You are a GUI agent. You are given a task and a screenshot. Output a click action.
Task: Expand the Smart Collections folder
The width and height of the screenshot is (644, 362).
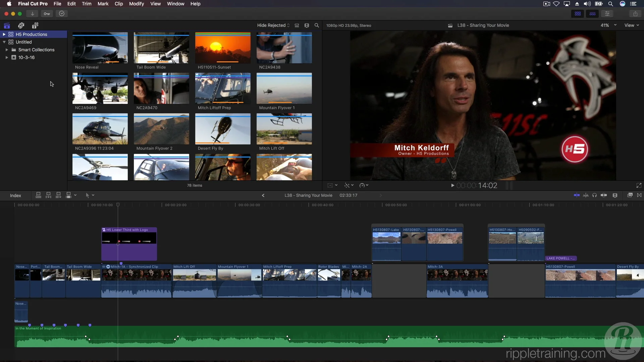coord(7,50)
